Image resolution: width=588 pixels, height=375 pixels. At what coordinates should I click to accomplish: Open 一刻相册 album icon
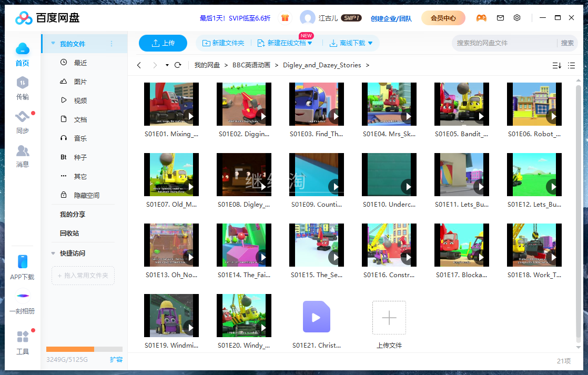pyautogui.click(x=23, y=296)
